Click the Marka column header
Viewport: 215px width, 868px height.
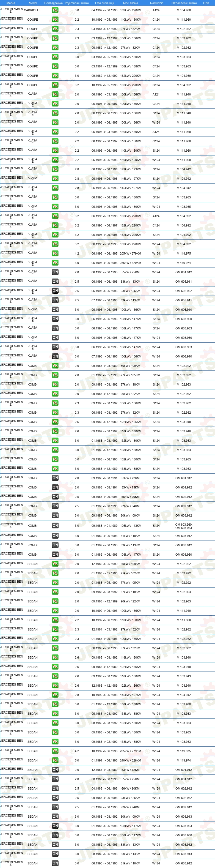click(x=11, y=3)
